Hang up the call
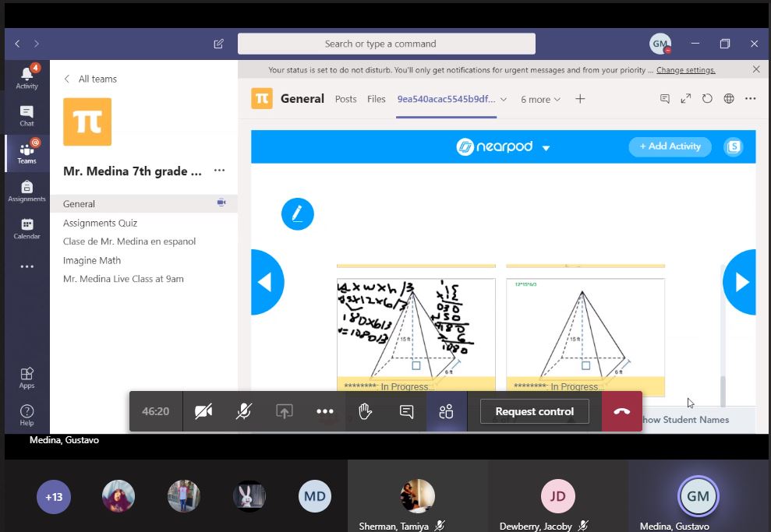Image resolution: width=771 pixels, height=532 pixels. point(622,411)
